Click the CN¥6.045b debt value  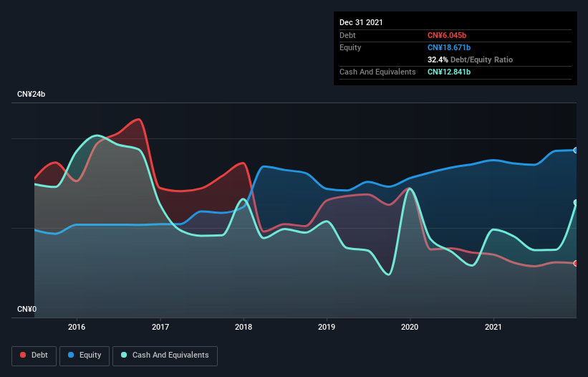[447, 35]
